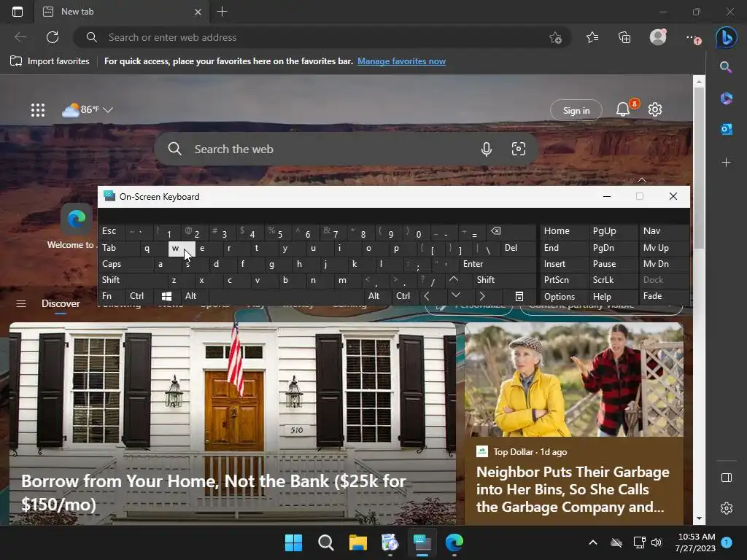
Task: Add a sidebar app with plus icon
Action: click(x=726, y=163)
